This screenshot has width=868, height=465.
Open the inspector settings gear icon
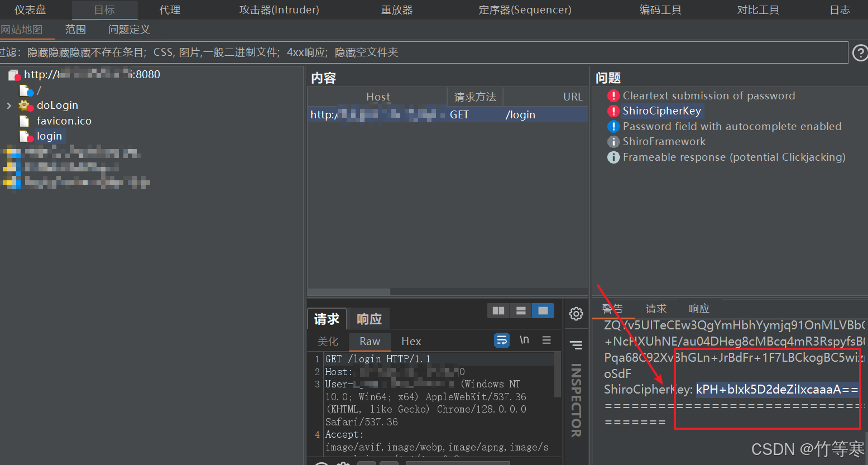[576, 314]
